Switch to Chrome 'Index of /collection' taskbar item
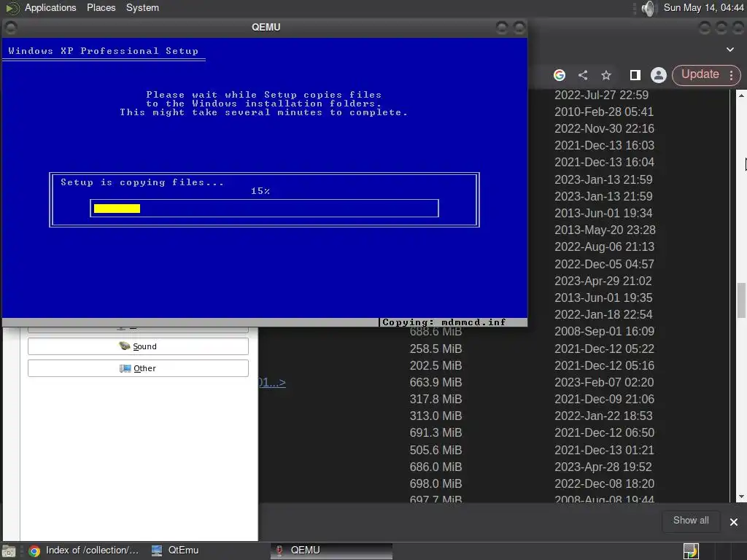The height and width of the screenshot is (560, 747). [x=84, y=551]
